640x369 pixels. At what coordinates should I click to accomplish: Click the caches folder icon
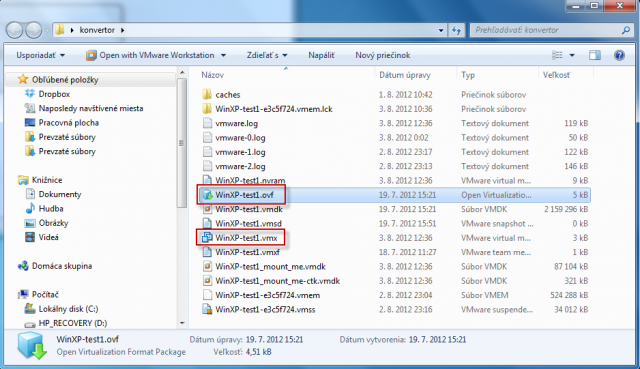[x=207, y=95]
